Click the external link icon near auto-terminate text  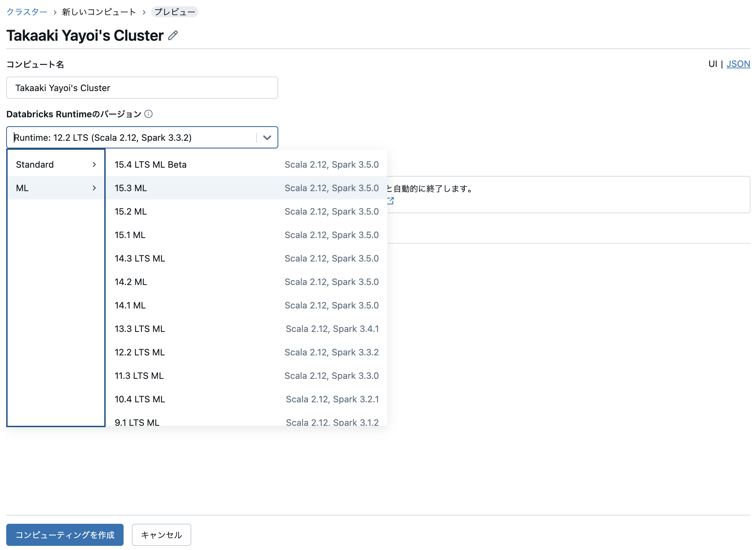pyautogui.click(x=390, y=200)
